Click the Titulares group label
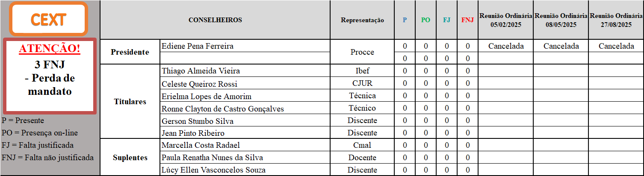This screenshot has width=644, height=176. coord(130,102)
